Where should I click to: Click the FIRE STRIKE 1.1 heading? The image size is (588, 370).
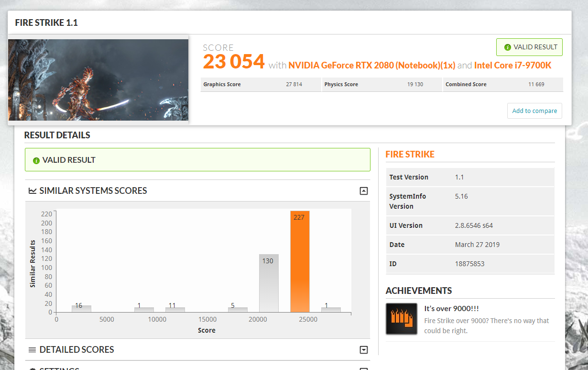pos(46,22)
